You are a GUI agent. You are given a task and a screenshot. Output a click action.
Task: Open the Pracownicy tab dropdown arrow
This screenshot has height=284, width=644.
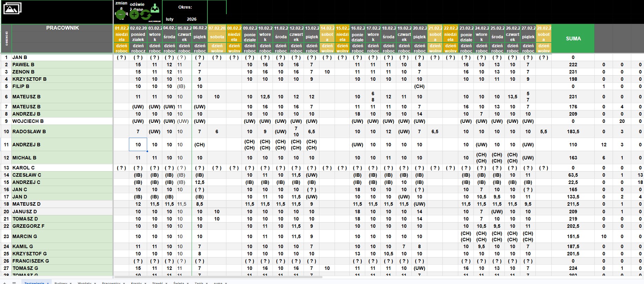pyautogui.click(x=124, y=283)
